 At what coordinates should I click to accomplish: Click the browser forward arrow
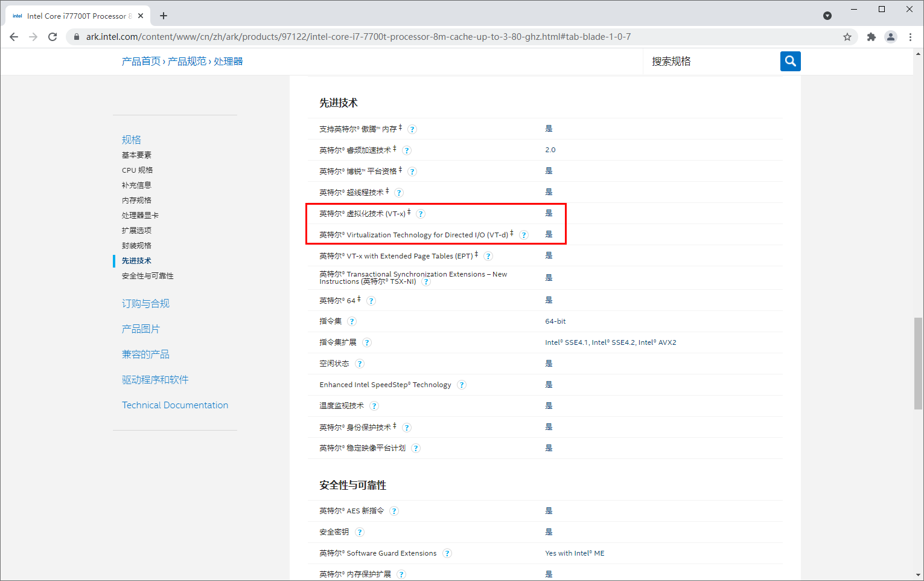click(33, 37)
